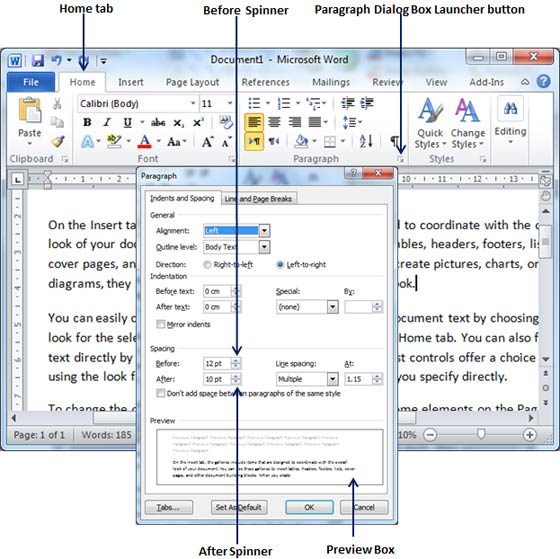Image resolution: width=560 pixels, height=559 pixels.
Task: Select the Right-to-left direction option
Action: tap(207, 265)
